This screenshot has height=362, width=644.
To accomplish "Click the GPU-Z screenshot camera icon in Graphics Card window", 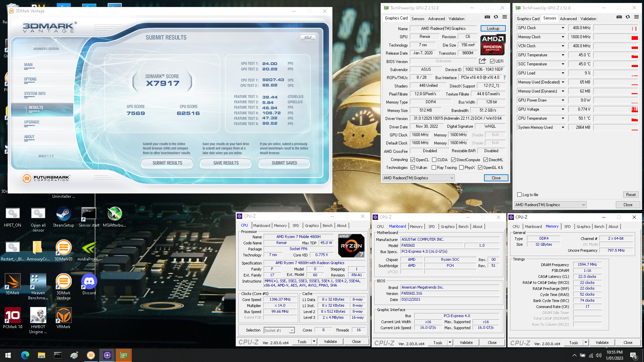I will point(487,17).
